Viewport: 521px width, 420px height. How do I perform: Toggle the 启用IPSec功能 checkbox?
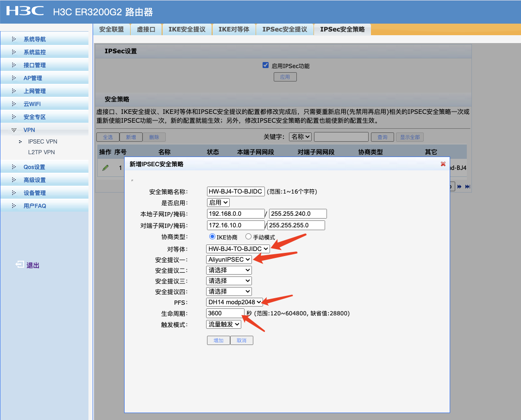(265, 65)
